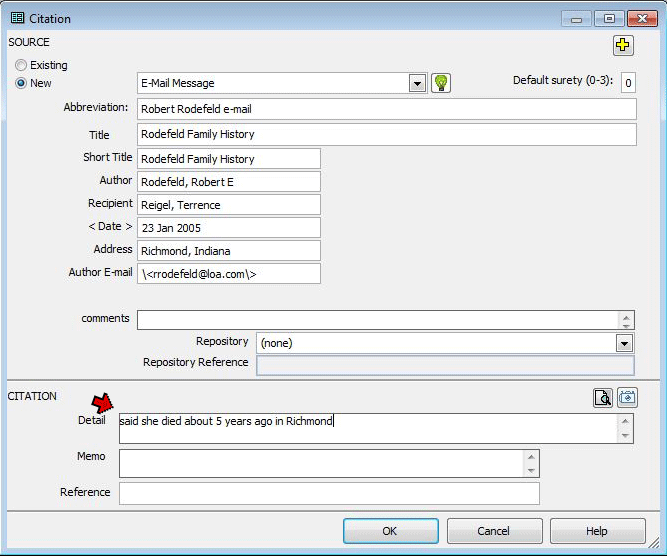667x556 pixels.
Task: Open the E-Mail Message source type dropdown
Action: click(x=417, y=83)
